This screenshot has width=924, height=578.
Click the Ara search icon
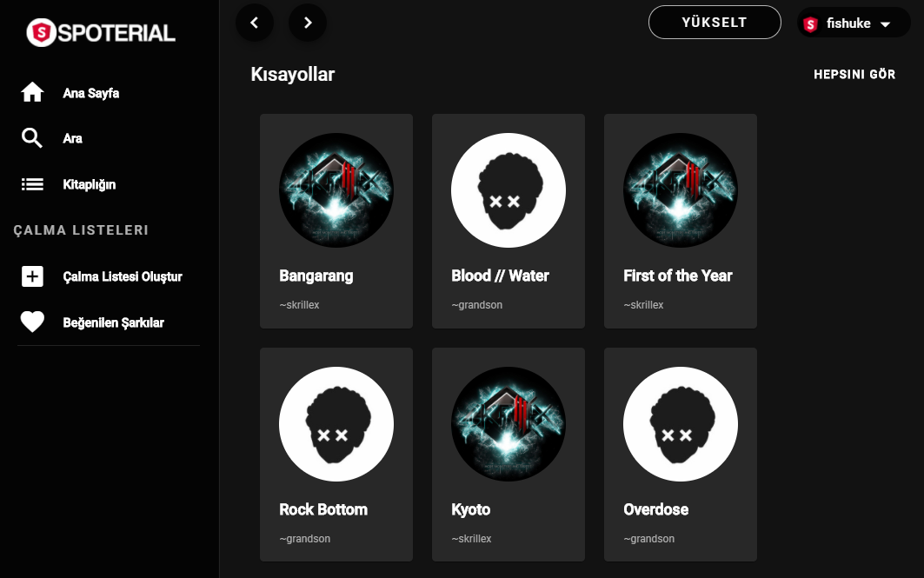(32, 137)
